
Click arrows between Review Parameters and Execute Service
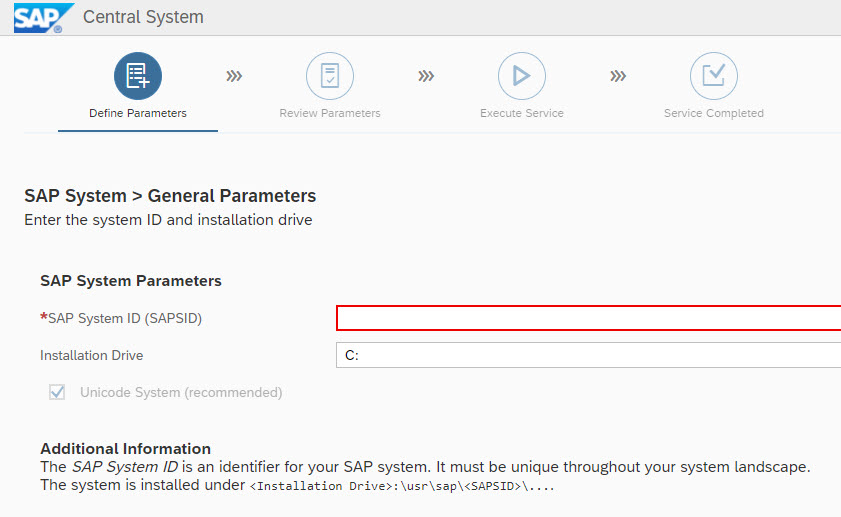coord(426,76)
